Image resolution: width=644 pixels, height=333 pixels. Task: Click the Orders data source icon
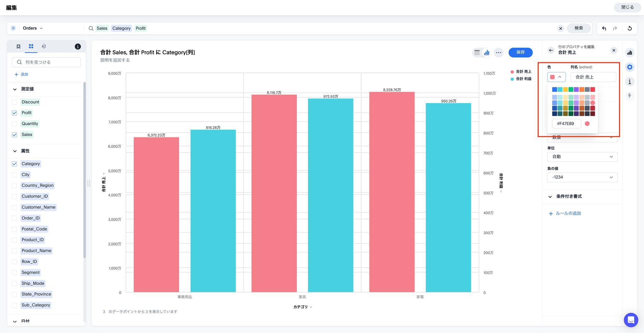click(x=13, y=28)
